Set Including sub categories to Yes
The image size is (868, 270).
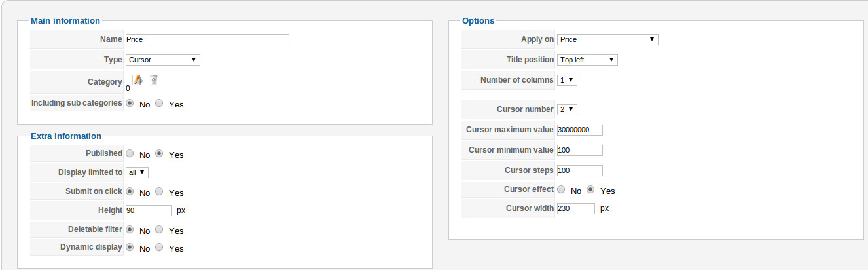click(x=159, y=104)
